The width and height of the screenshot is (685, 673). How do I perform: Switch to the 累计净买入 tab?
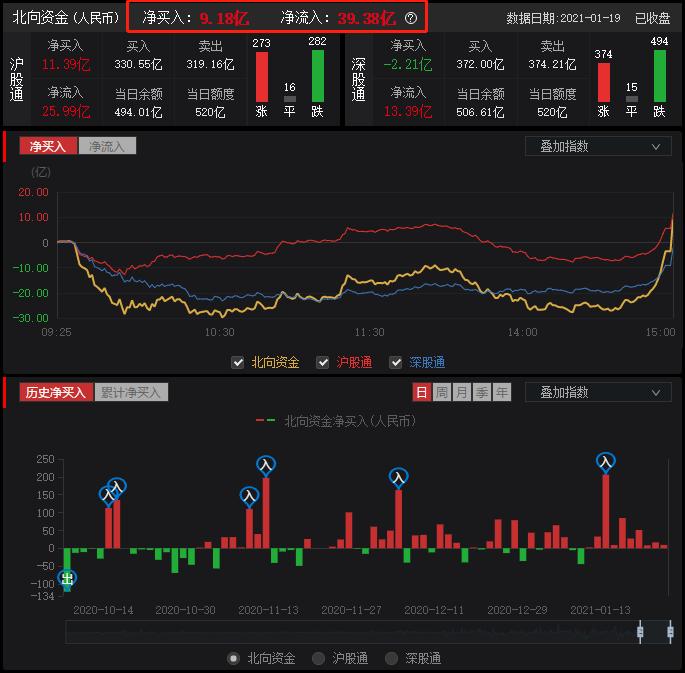tap(131, 392)
